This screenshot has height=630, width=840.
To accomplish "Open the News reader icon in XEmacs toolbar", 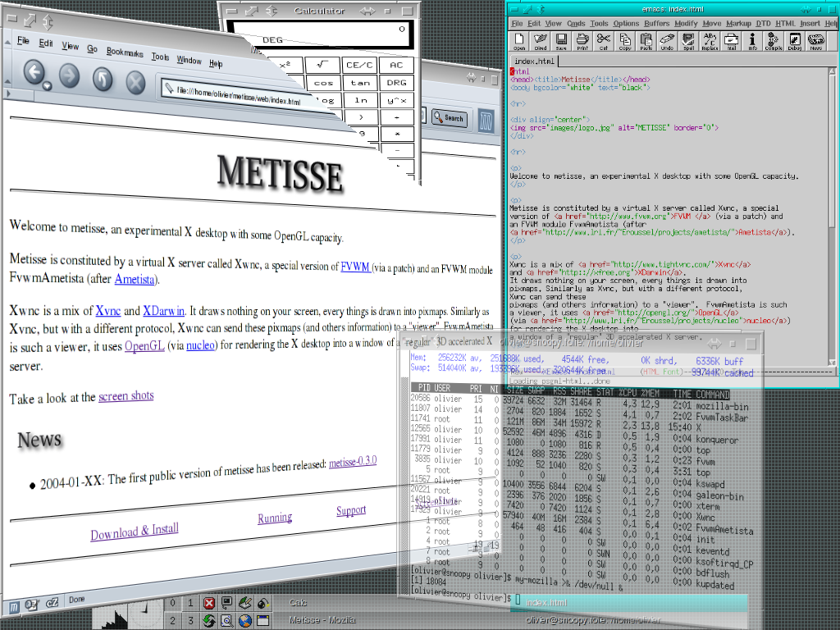I will (815, 40).
